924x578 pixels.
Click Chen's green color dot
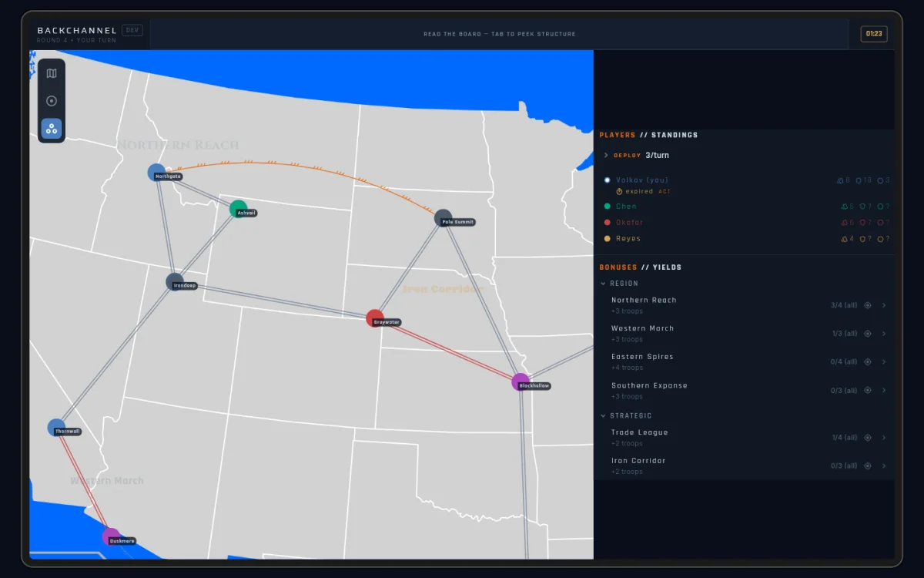(x=608, y=207)
